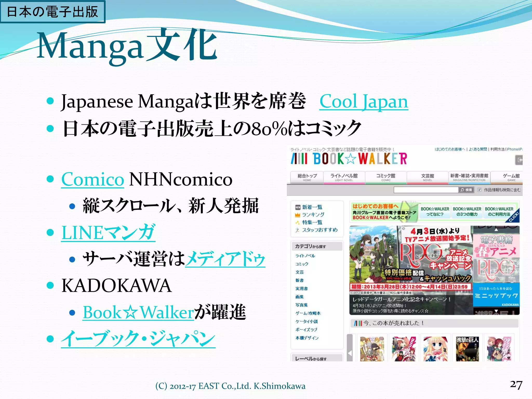Select ボーイズラブ category
Image resolution: width=532 pixels, height=399 pixels.
tap(306, 330)
